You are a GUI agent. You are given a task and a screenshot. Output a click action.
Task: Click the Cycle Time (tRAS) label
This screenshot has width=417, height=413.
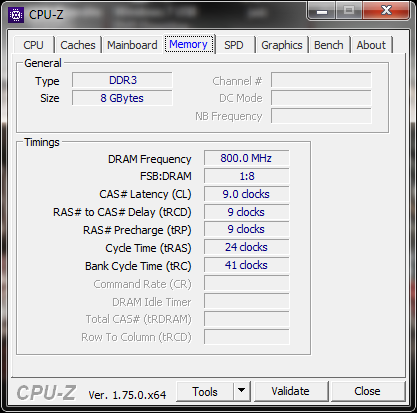(x=148, y=248)
